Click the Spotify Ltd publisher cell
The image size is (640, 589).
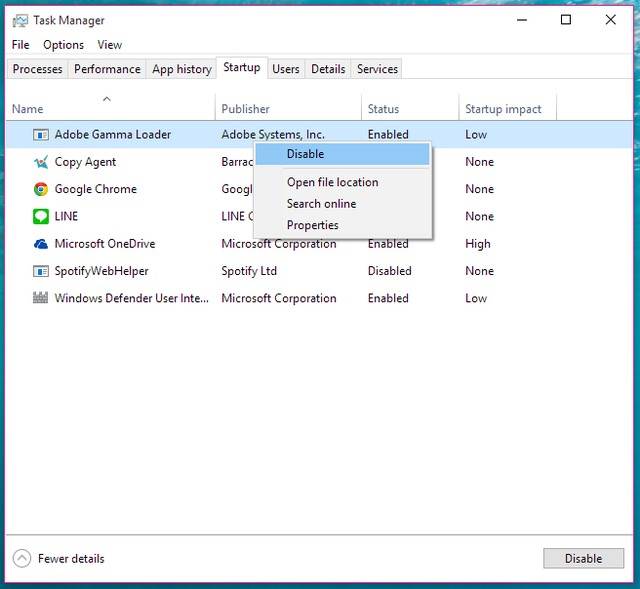(x=249, y=271)
